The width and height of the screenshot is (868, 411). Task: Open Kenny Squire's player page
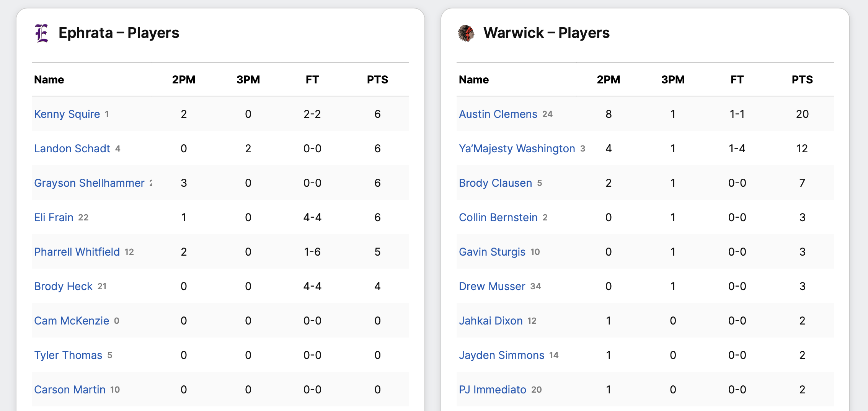pyautogui.click(x=67, y=114)
